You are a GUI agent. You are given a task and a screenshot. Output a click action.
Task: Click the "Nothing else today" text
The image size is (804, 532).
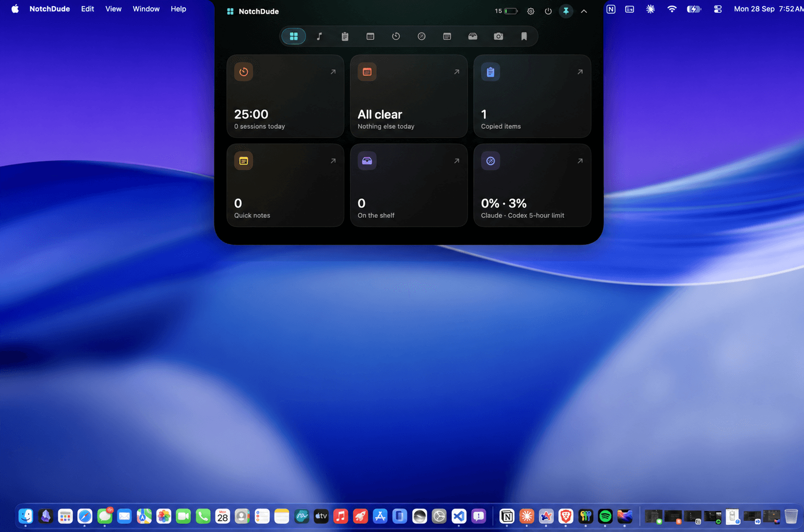pos(386,126)
